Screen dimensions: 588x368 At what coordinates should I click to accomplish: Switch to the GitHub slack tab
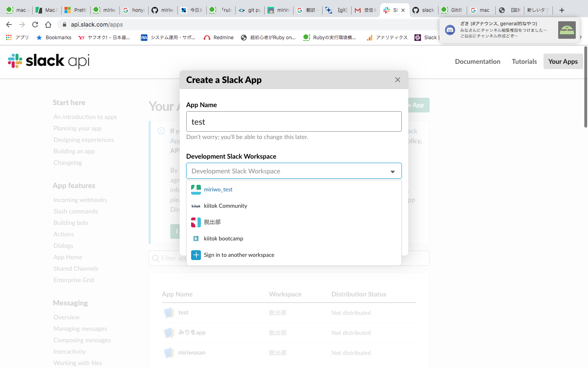423,10
